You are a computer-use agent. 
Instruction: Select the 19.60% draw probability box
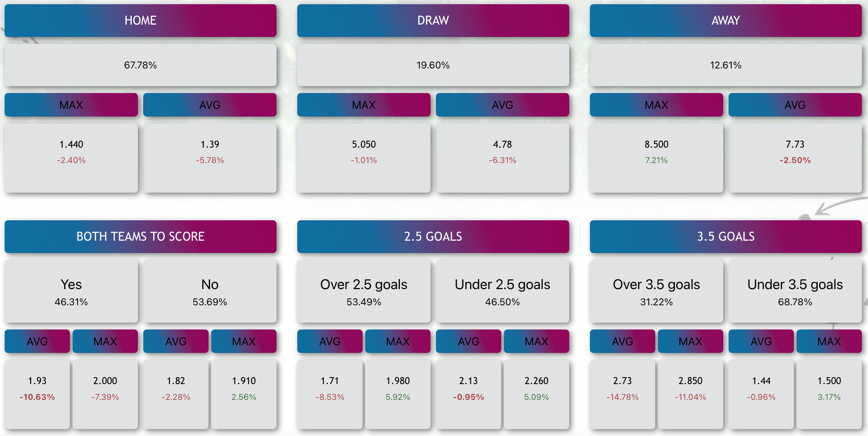433,65
